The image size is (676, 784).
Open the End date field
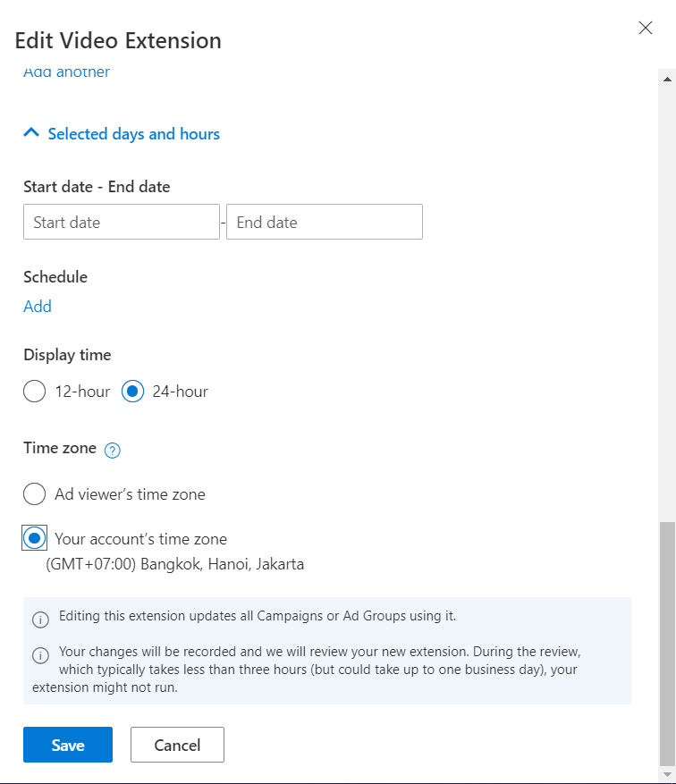(324, 222)
